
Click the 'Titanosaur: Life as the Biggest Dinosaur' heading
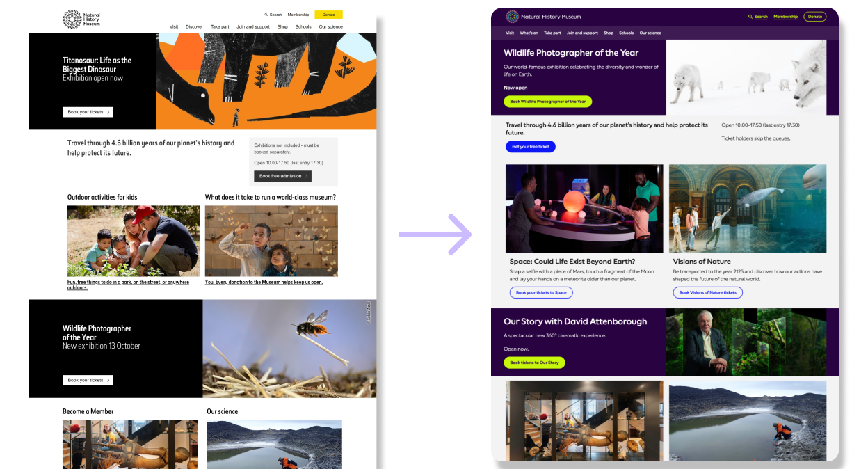coord(97,65)
